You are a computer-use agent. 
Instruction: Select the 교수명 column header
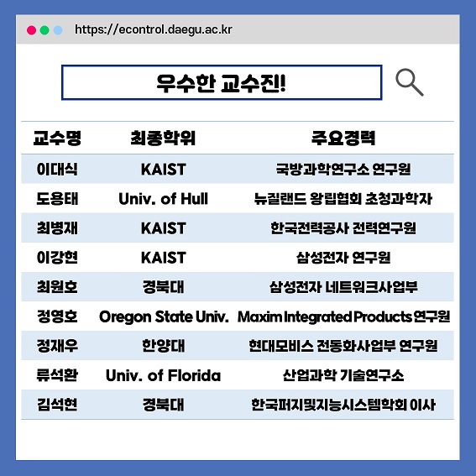pyautogui.click(x=57, y=139)
